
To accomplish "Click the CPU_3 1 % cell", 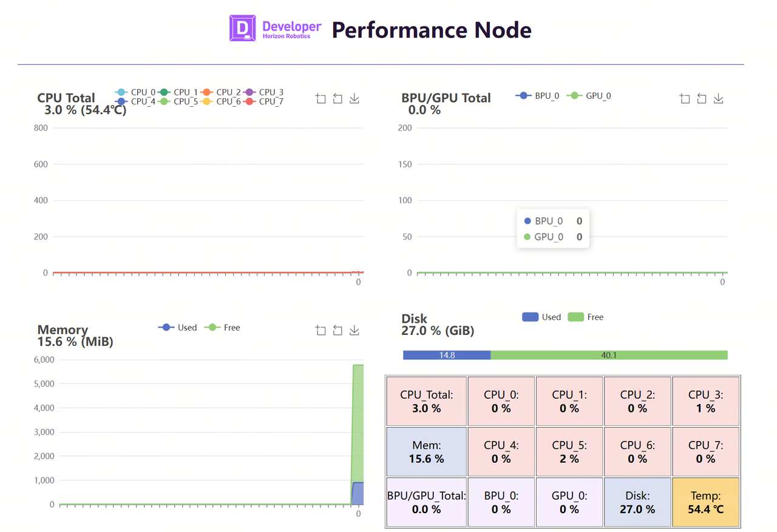I will pyautogui.click(x=706, y=401).
